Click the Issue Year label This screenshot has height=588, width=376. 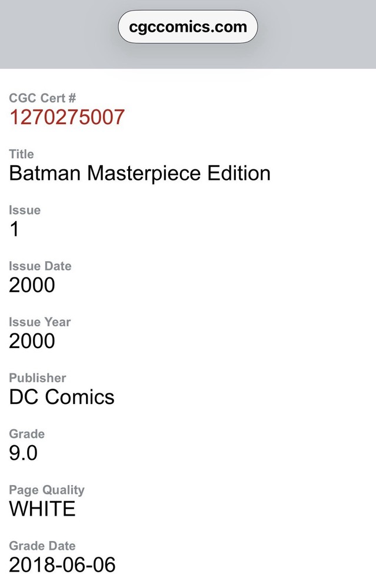pos(39,322)
